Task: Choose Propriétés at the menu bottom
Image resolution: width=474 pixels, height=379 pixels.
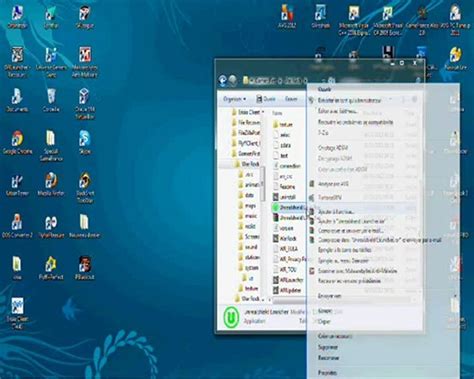Action: click(328, 373)
